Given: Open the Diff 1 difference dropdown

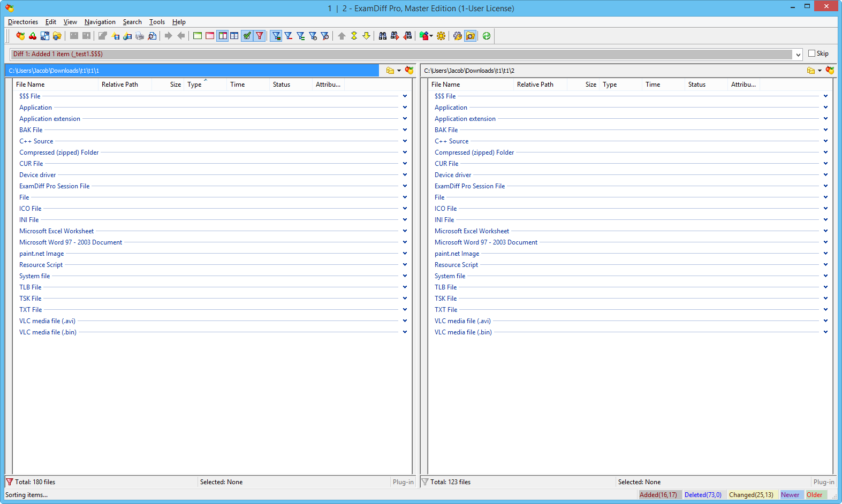Looking at the screenshot, I should 798,54.
